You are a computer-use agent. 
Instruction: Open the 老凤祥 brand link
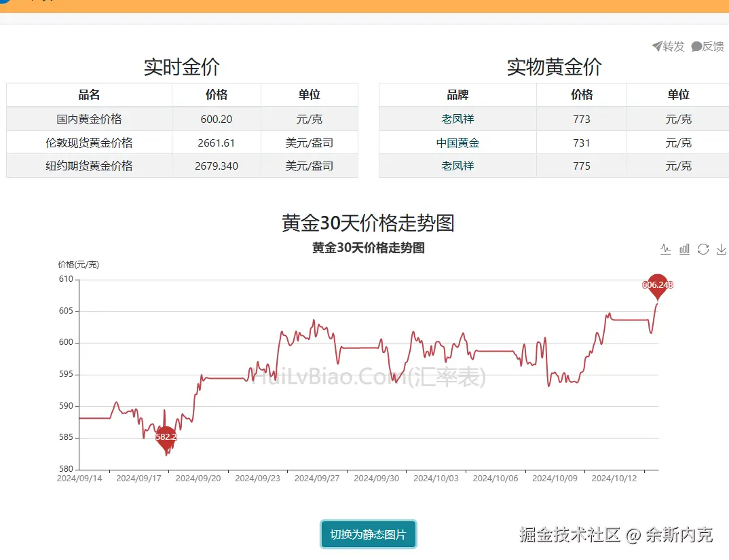pyautogui.click(x=457, y=119)
